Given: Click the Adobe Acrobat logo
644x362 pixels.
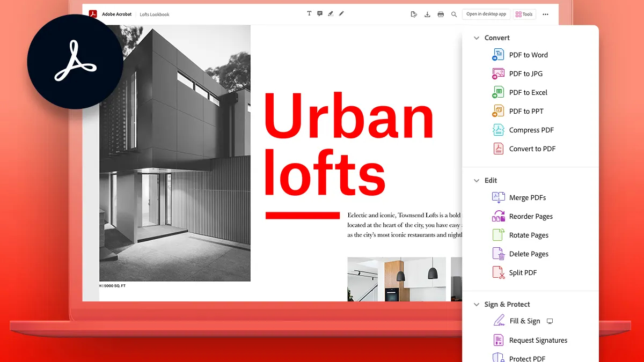Looking at the screenshot, I should (94, 14).
